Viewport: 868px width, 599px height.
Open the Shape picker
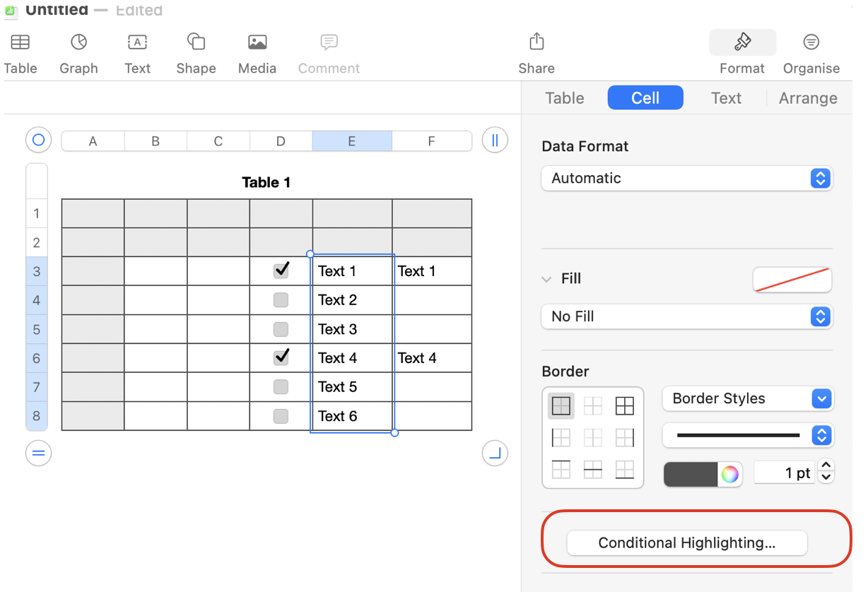[x=196, y=42]
